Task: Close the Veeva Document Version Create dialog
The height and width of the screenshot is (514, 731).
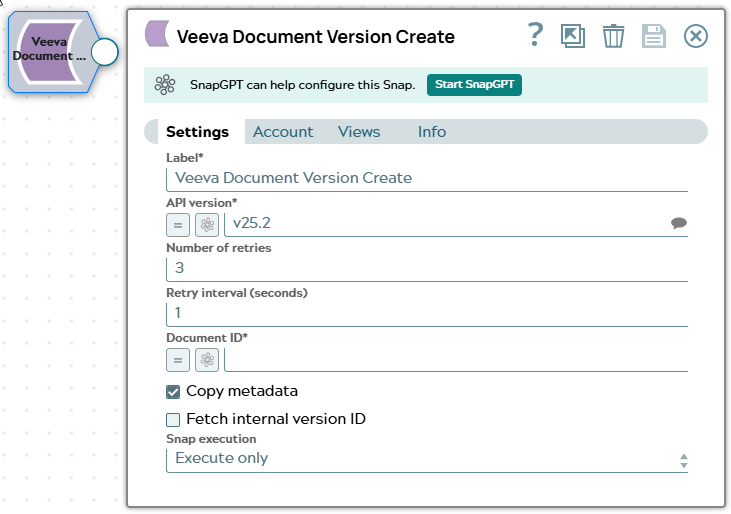Action: tap(696, 36)
